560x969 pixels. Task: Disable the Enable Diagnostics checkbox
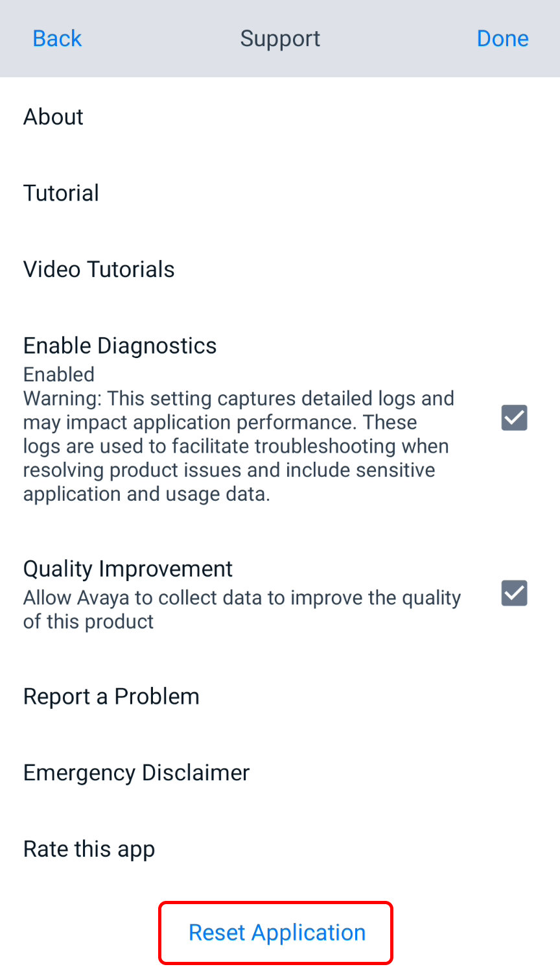513,418
